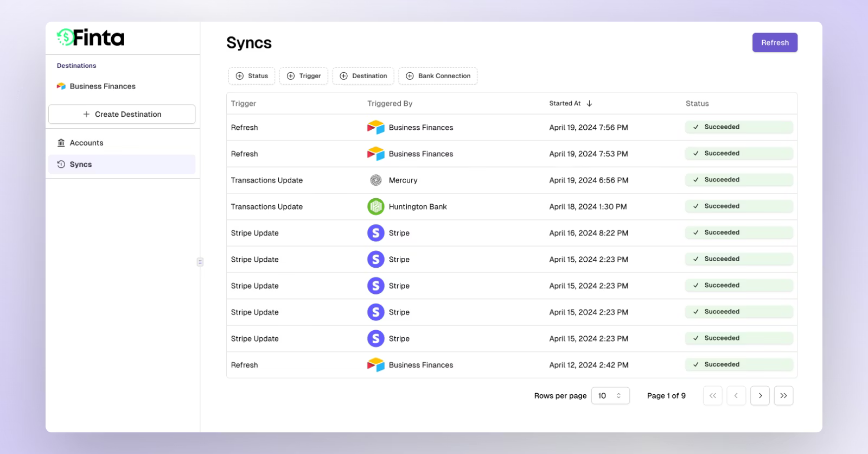Open the Trigger filter
Image resolution: width=868 pixels, height=454 pixels.
pyautogui.click(x=304, y=76)
